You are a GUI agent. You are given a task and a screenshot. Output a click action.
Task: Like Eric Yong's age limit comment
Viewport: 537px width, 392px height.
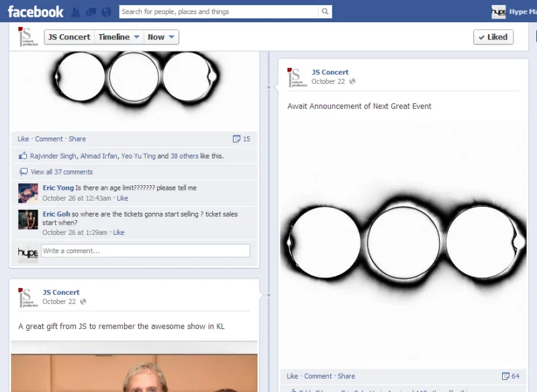pos(122,198)
